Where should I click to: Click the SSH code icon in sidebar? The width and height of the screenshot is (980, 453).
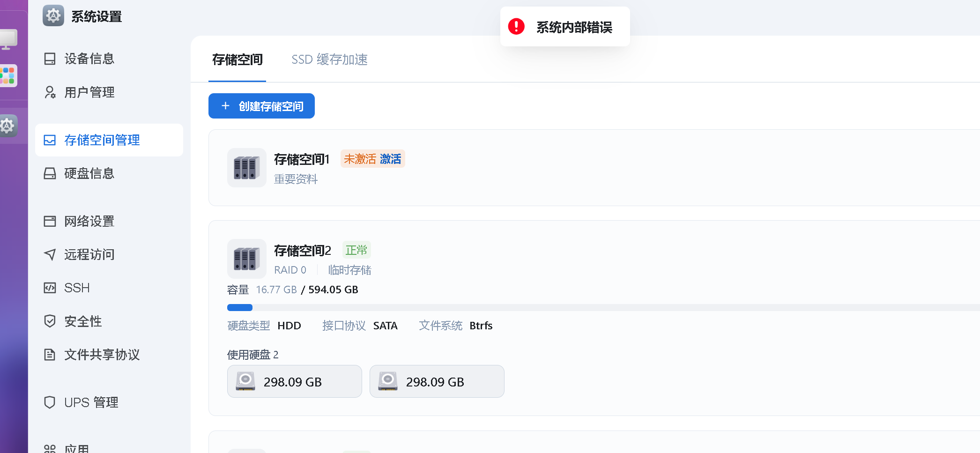(x=50, y=288)
